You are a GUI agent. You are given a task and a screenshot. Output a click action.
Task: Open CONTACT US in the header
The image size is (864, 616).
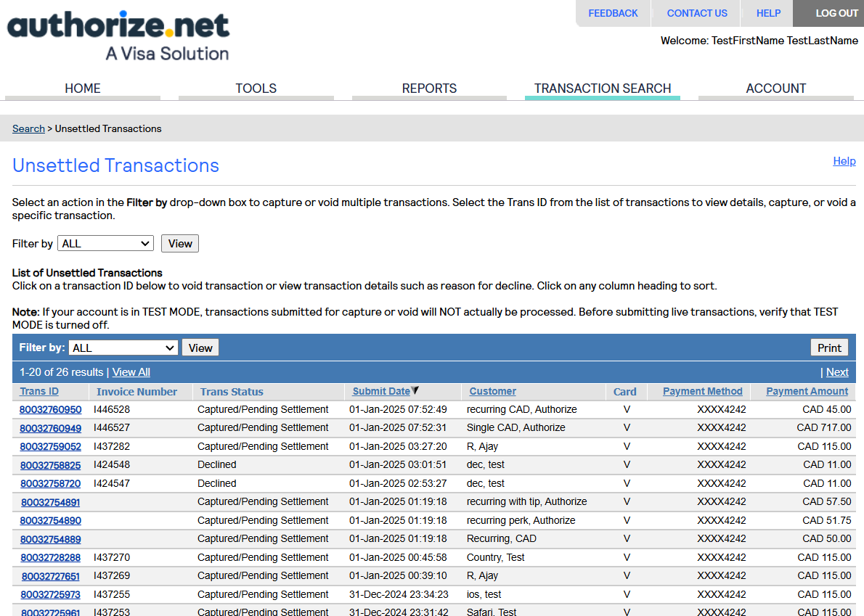coord(697,13)
